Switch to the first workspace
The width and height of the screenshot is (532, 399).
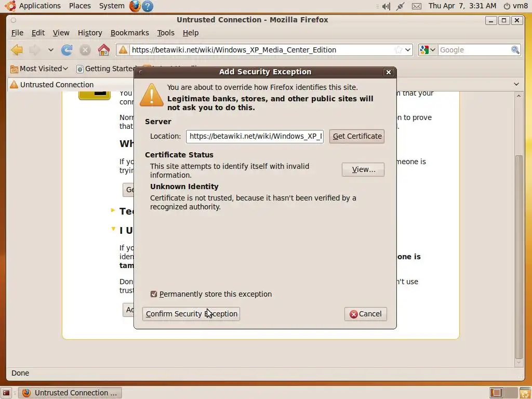point(496,393)
